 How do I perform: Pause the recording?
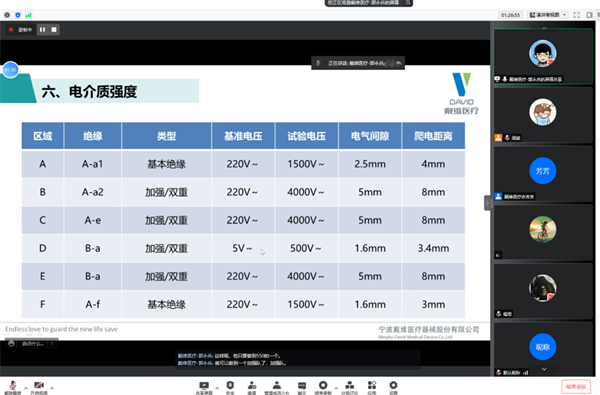(42, 29)
